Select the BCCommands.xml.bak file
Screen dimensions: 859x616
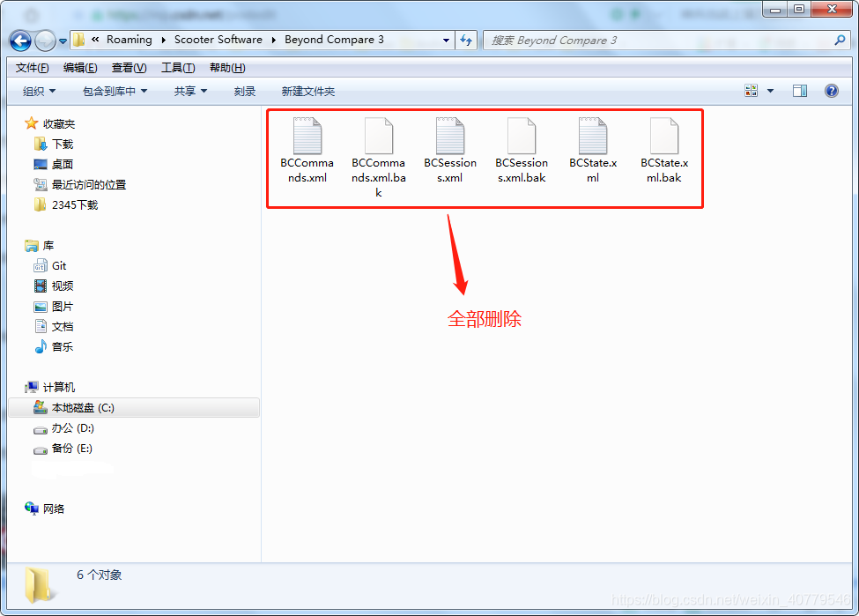[x=379, y=157]
